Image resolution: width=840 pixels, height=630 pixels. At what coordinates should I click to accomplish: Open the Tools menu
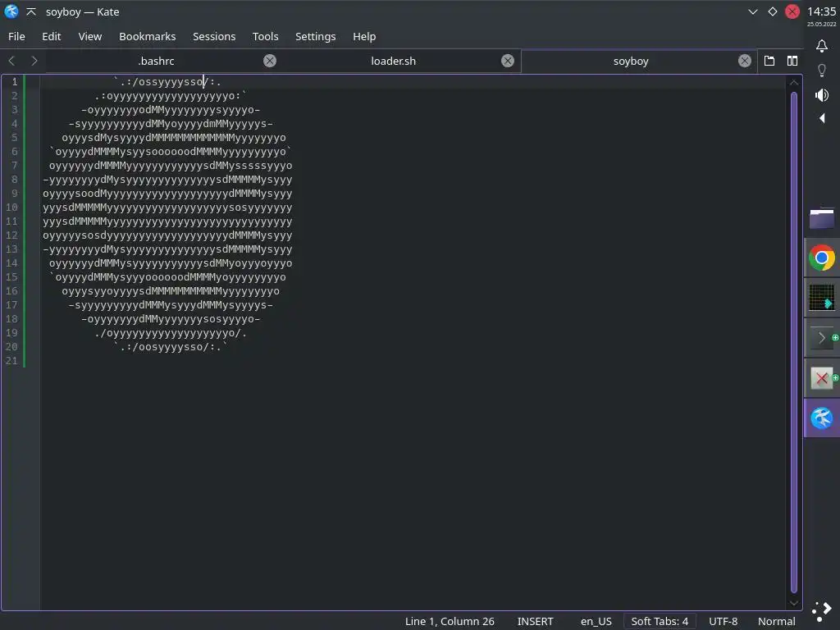pos(265,36)
